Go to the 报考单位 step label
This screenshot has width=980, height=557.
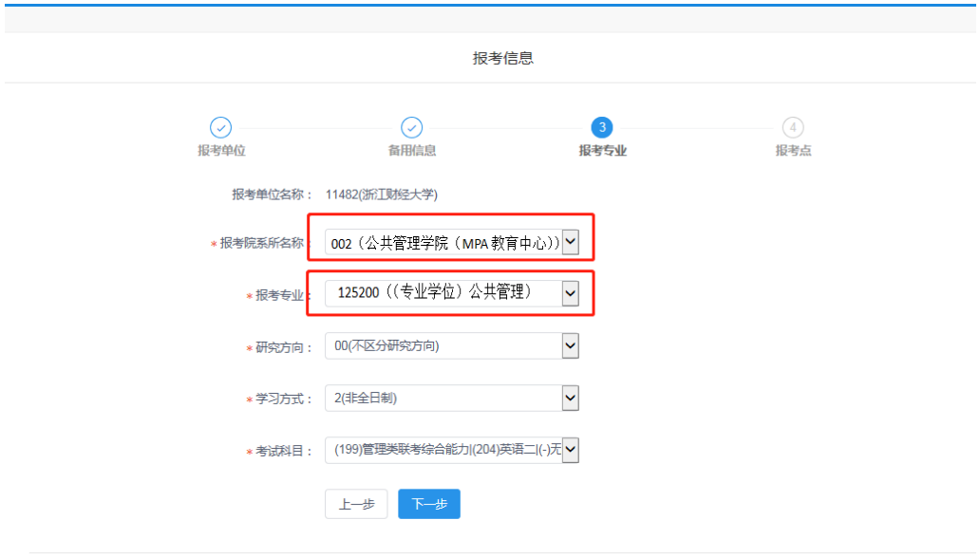tap(221, 151)
